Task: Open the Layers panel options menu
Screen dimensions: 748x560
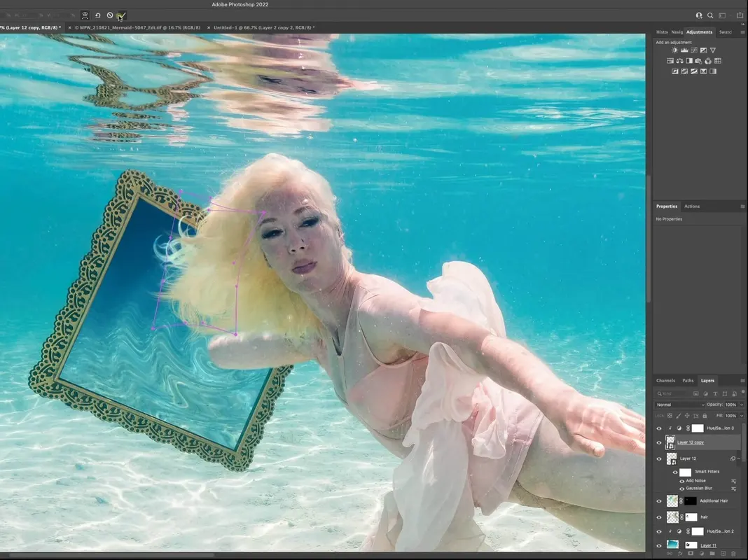Action: click(742, 381)
